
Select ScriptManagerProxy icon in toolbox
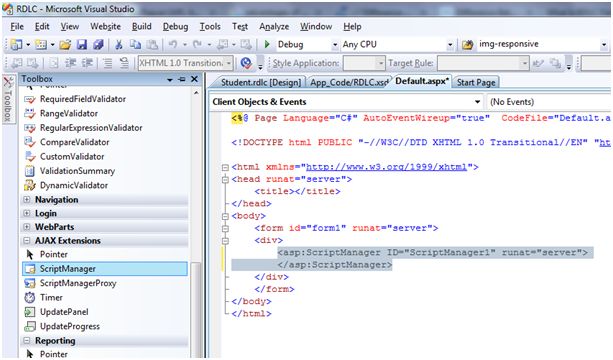30,283
